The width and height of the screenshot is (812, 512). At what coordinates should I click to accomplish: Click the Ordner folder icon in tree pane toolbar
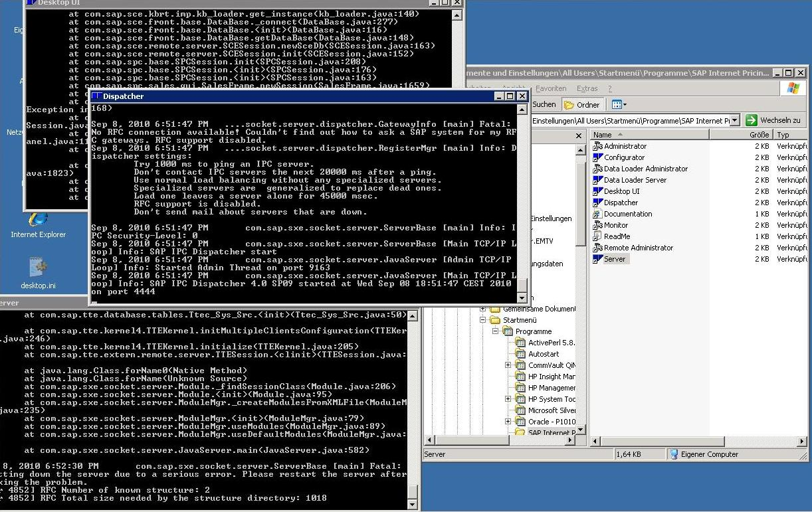(x=569, y=105)
